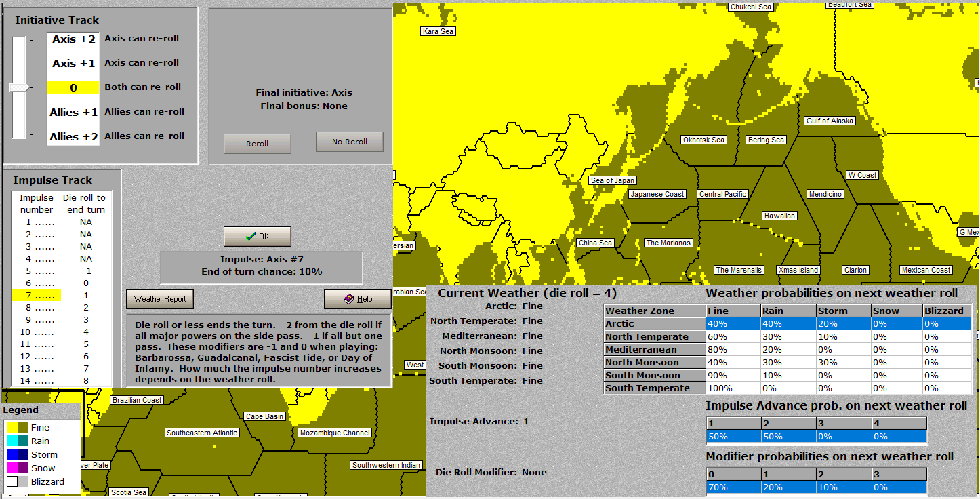The width and height of the screenshot is (980, 499).
Task: Select the South Temperate zone row
Action: click(x=788, y=388)
